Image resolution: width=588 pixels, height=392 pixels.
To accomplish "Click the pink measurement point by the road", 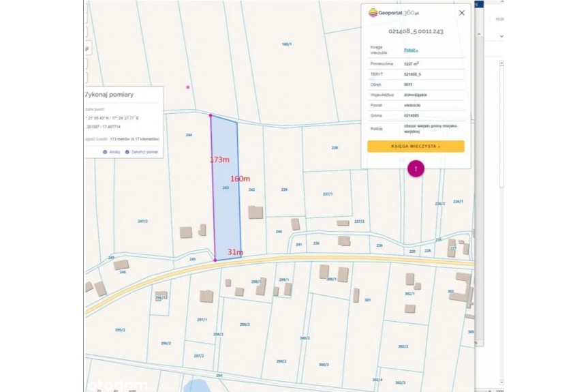I will (x=215, y=260).
